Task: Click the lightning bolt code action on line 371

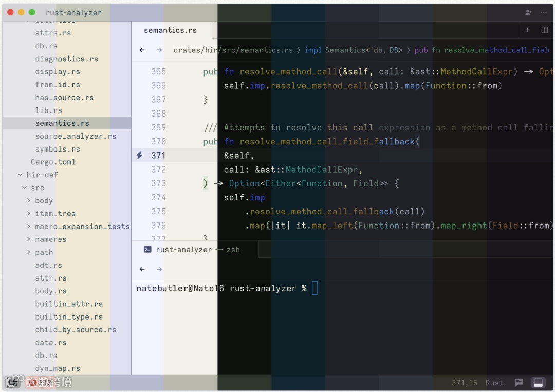Action: pyautogui.click(x=139, y=155)
